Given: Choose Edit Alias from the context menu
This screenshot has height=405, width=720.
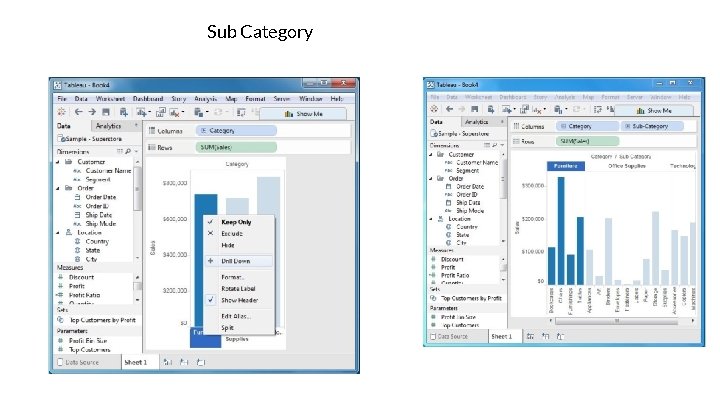Looking at the screenshot, I should click(x=239, y=316).
